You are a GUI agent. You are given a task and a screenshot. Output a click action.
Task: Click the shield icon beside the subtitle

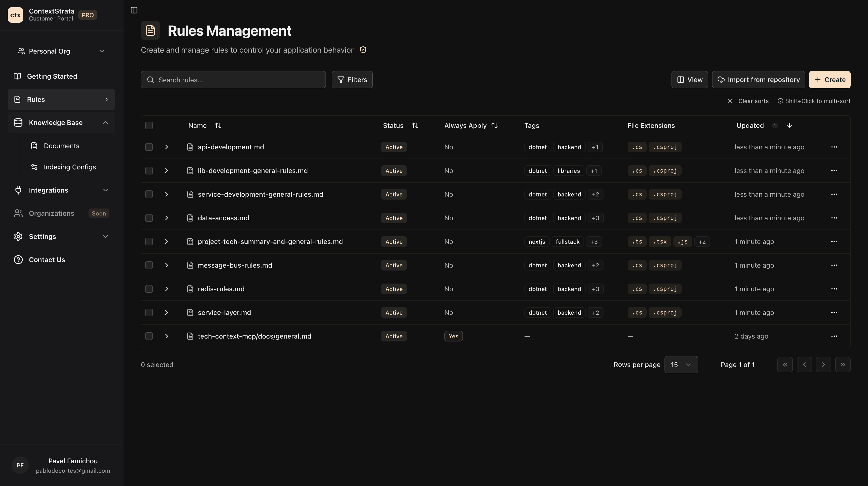(x=363, y=50)
